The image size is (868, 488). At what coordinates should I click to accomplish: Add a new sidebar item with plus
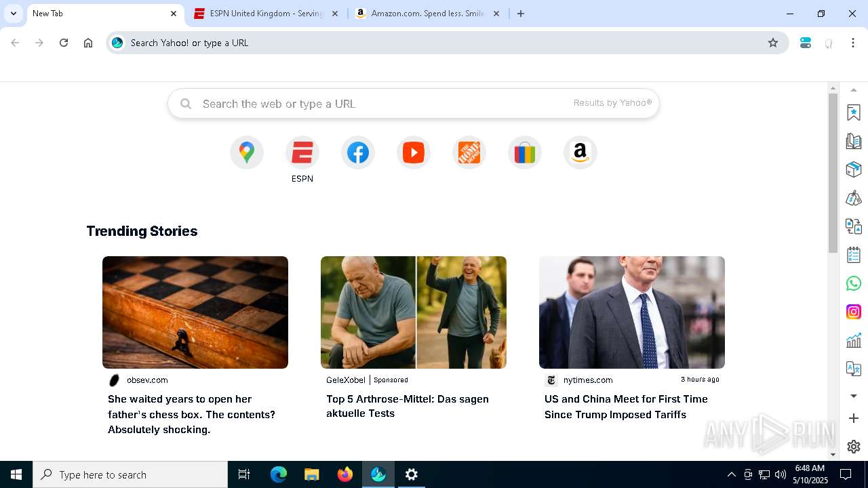tap(854, 418)
